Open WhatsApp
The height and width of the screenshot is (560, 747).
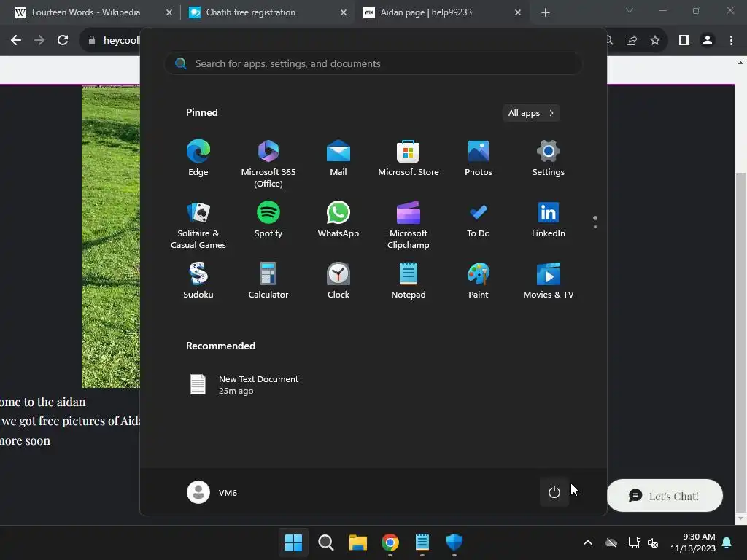click(x=338, y=219)
